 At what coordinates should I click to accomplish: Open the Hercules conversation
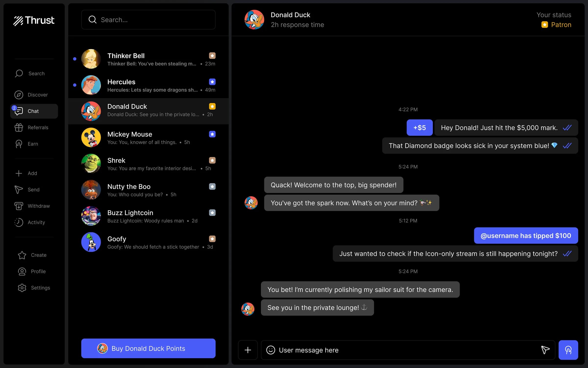coord(148,85)
